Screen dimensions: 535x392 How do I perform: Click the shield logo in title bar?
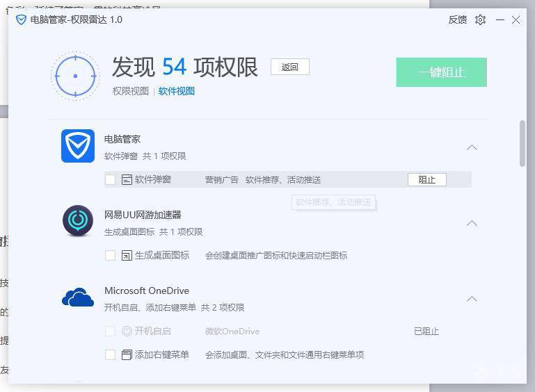click(x=21, y=19)
